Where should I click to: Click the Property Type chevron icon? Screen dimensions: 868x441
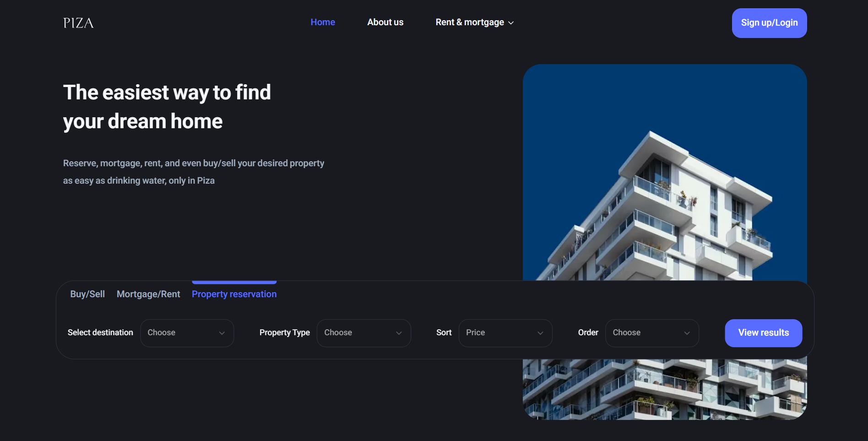point(399,333)
